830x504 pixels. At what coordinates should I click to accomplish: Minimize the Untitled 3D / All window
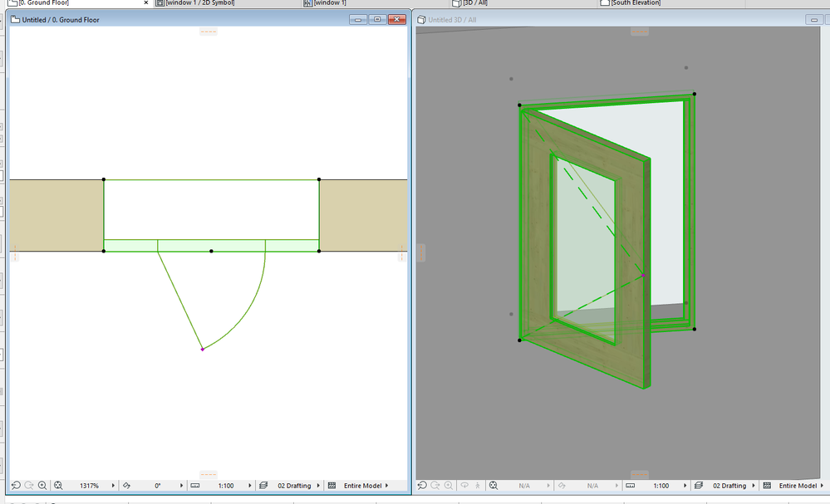tap(814, 20)
